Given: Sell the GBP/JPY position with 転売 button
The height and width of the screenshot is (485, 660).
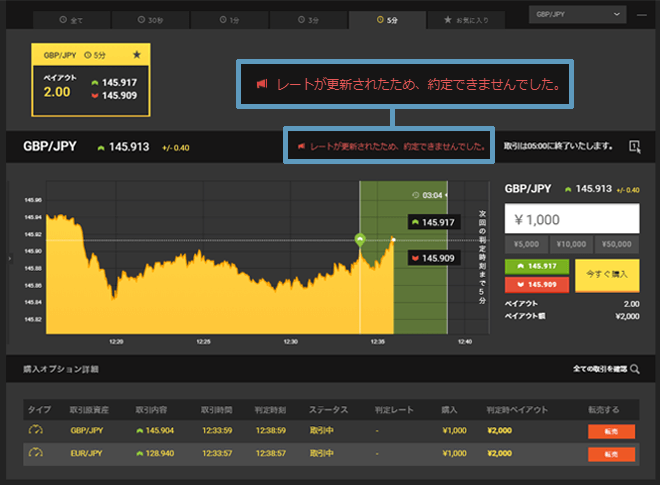Looking at the screenshot, I should pos(611,432).
